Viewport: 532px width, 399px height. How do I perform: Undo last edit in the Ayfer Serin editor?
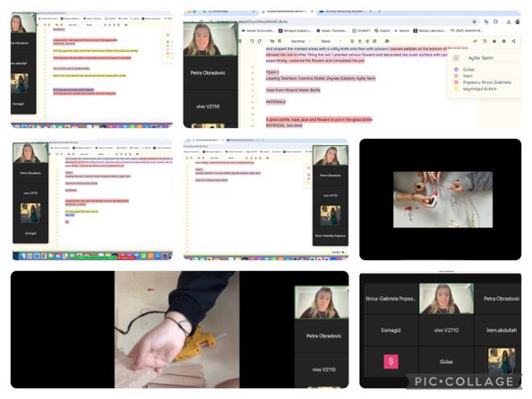tap(252, 41)
